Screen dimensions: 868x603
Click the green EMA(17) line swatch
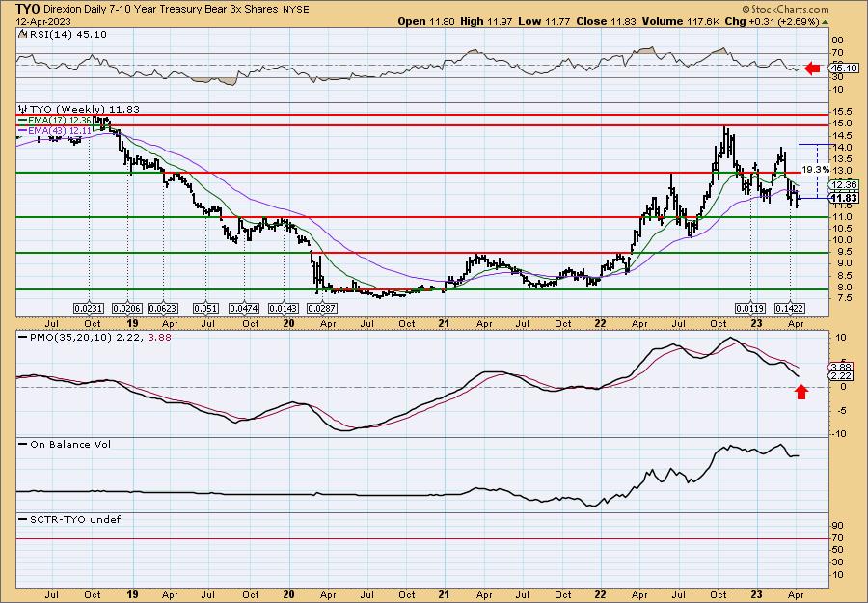point(22,121)
